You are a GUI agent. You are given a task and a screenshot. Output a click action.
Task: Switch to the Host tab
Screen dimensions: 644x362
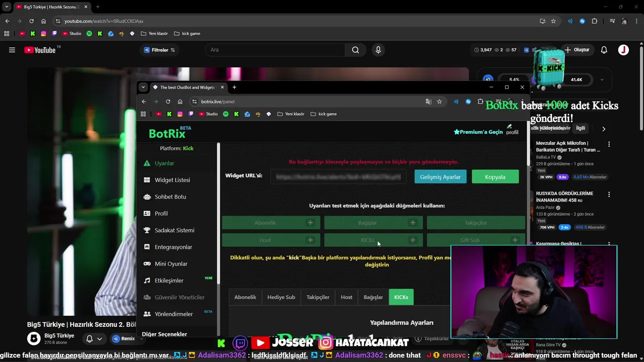[x=347, y=297]
